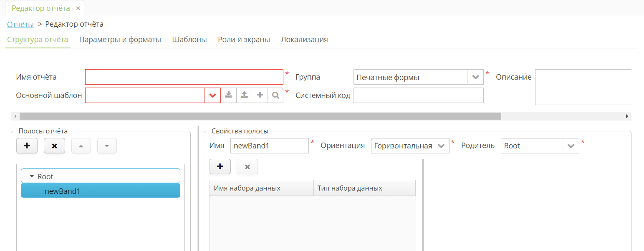This screenshot has width=644, height=251.
Task: Open the Родитель dropdown
Action: click(x=571, y=146)
